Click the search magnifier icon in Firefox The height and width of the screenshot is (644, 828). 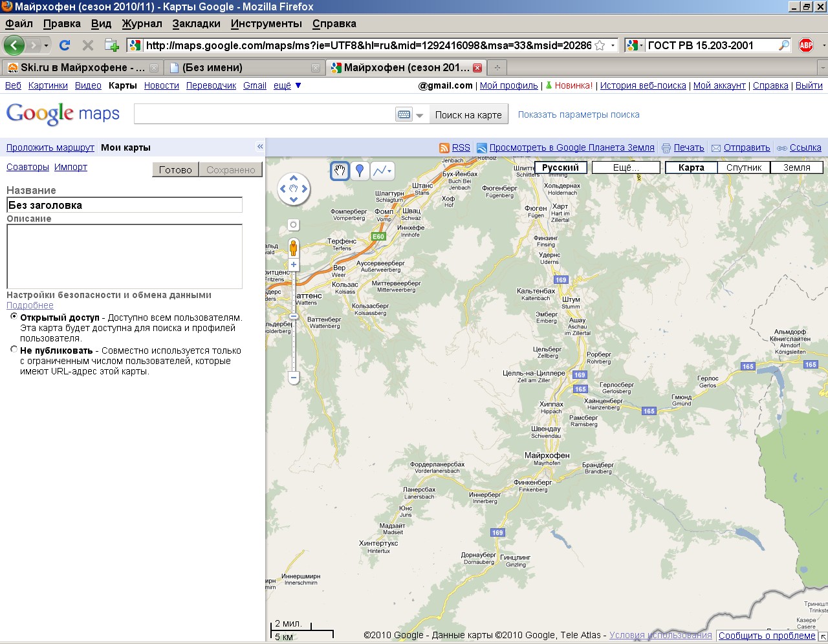point(783,45)
